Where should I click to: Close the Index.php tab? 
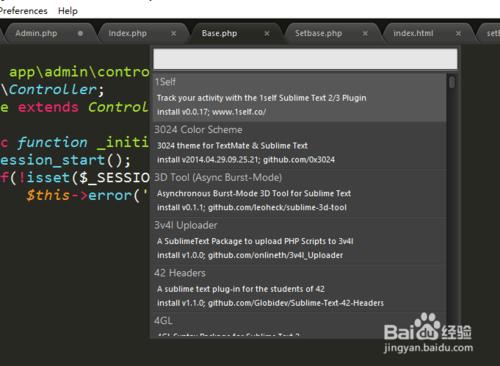[x=173, y=33]
